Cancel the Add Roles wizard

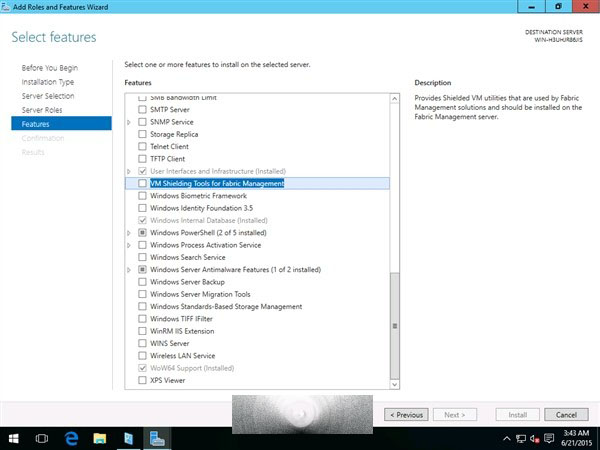coord(566,415)
